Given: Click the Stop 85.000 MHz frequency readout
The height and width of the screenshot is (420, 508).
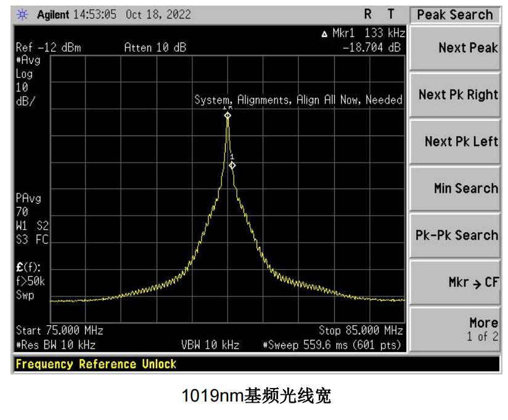Looking at the screenshot, I should tap(361, 331).
